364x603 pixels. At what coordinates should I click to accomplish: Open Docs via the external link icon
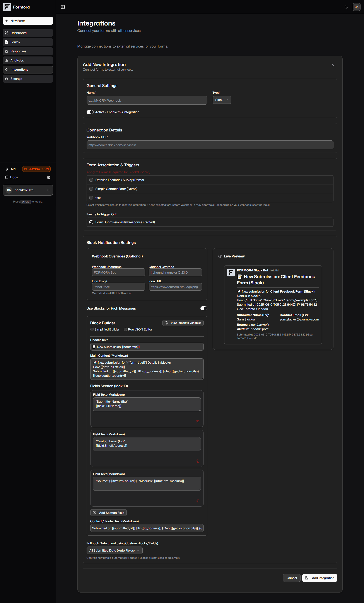[49, 177]
